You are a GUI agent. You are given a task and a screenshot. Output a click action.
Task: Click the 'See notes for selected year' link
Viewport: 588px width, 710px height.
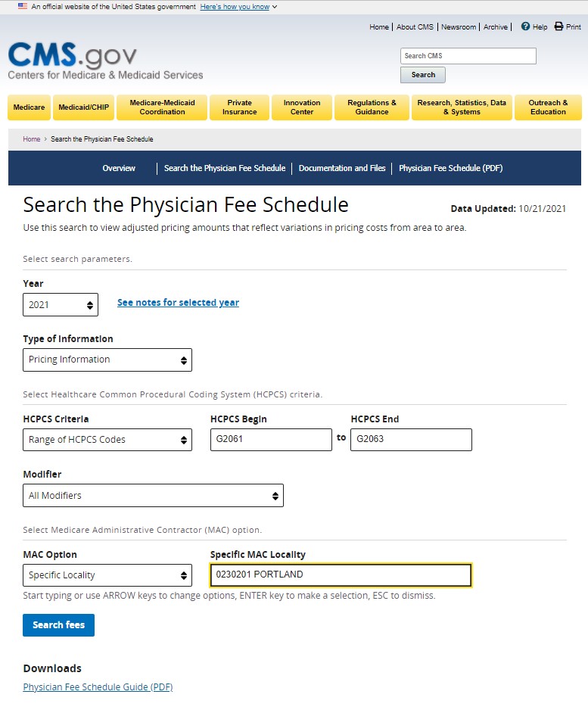[x=178, y=302]
